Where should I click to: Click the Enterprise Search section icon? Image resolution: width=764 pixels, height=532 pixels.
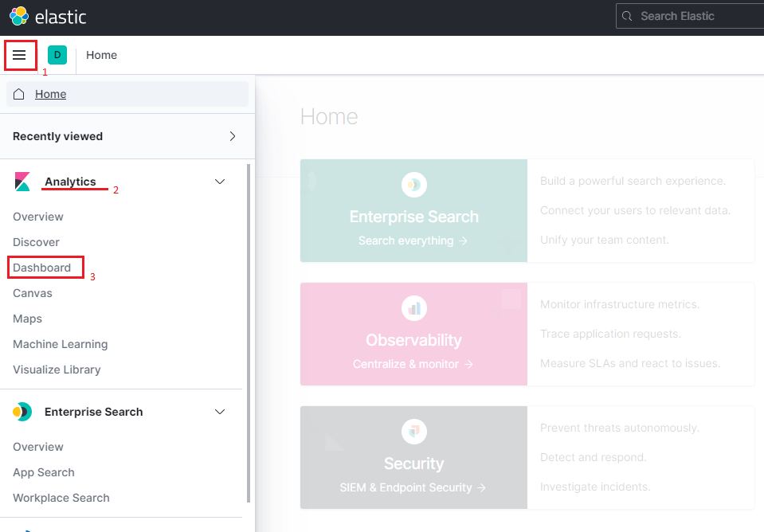[22, 412]
